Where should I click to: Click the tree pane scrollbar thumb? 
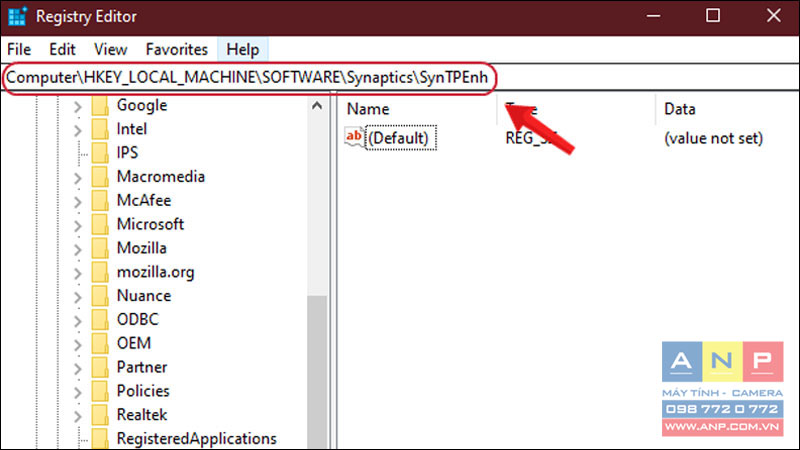click(317, 372)
